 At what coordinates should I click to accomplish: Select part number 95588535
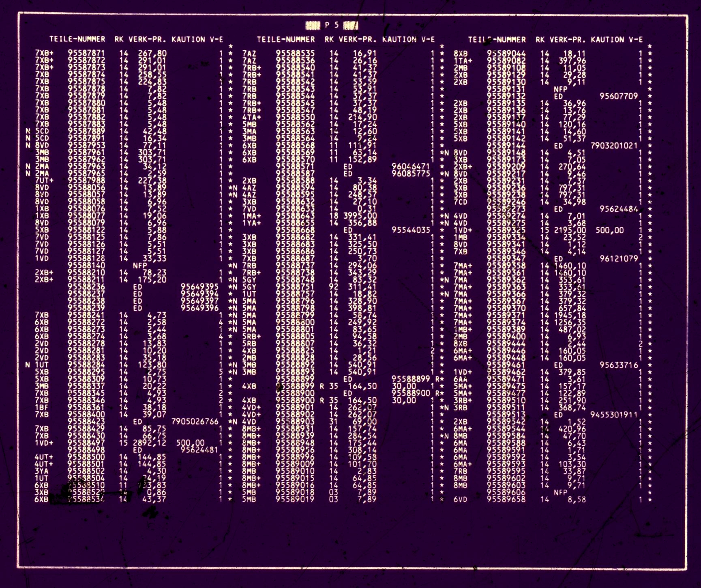296,53
